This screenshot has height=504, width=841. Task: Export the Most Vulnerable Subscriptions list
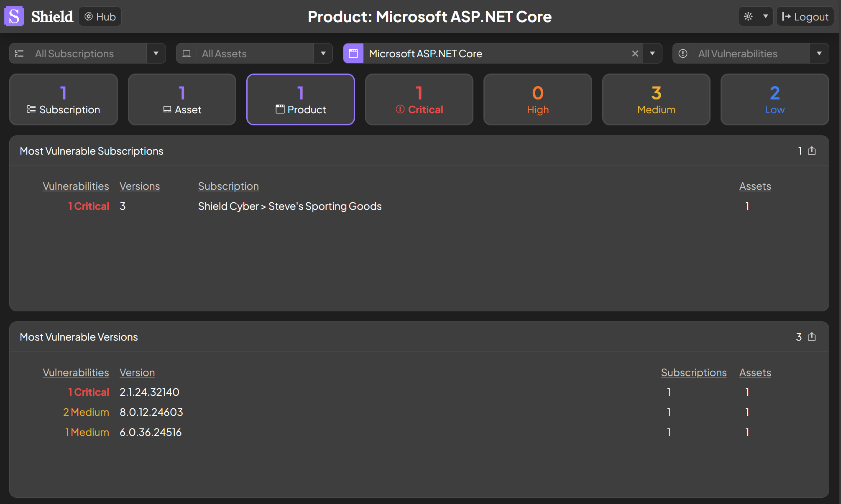812,151
